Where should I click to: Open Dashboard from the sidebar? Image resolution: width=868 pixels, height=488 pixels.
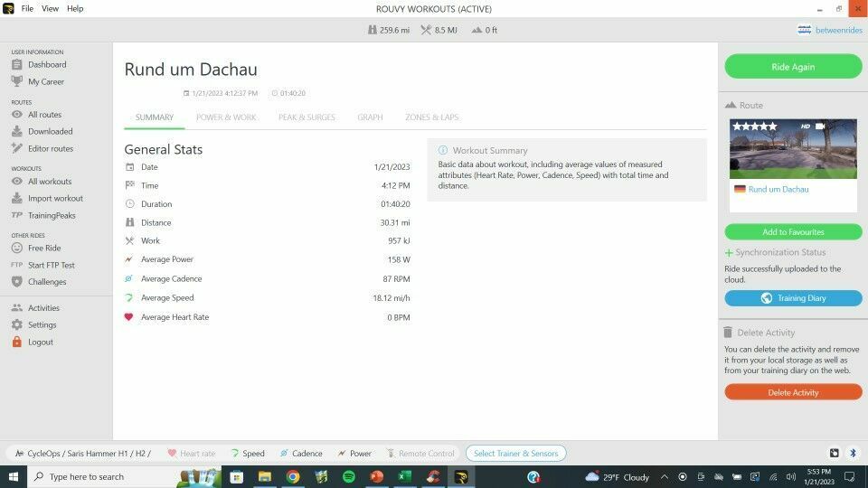click(46, 65)
